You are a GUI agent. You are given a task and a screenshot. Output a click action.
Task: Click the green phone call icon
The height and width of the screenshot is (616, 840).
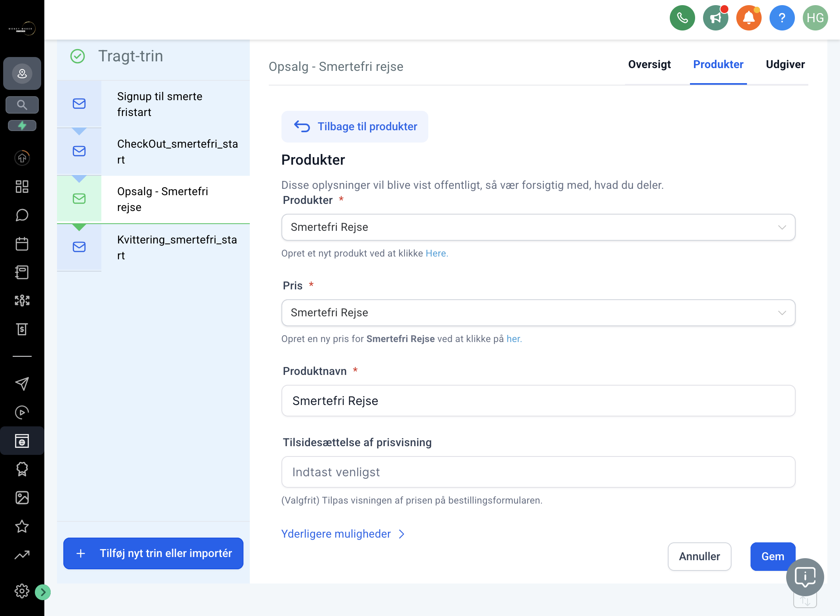[x=682, y=18]
